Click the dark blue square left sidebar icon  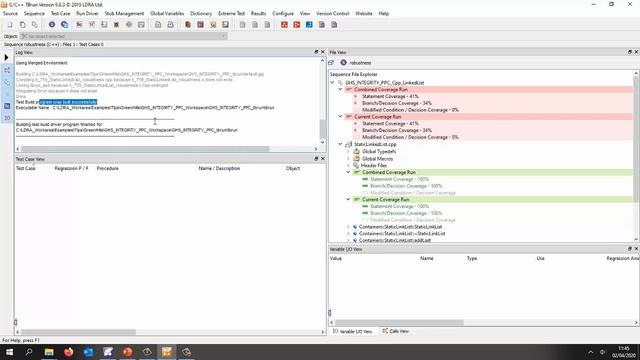click(7, 106)
